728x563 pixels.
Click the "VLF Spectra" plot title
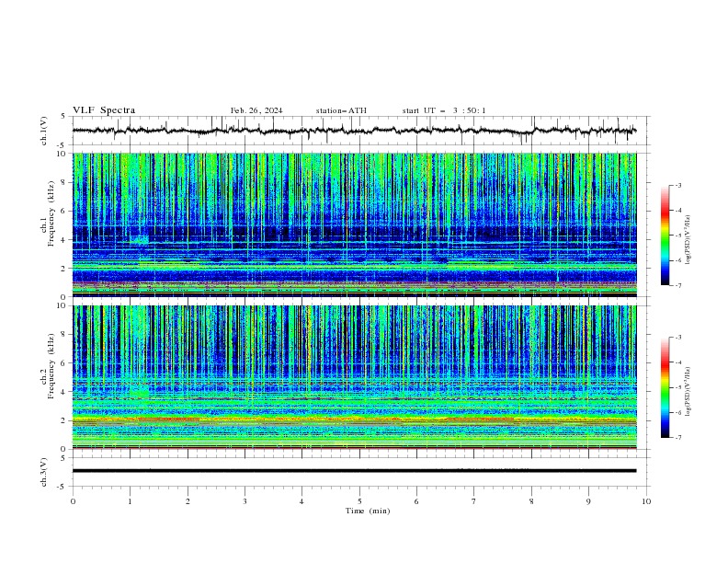pos(104,110)
